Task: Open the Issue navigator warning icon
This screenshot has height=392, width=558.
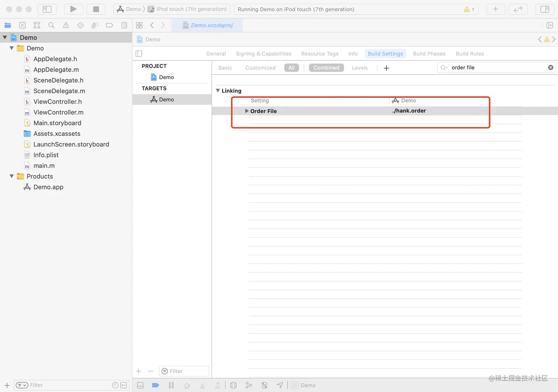Action: pyautogui.click(x=66, y=25)
